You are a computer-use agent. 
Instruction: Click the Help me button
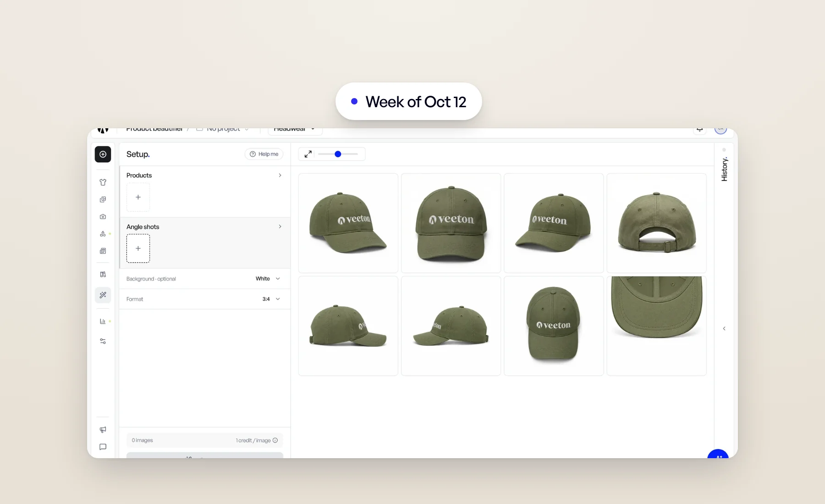tap(264, 154)
